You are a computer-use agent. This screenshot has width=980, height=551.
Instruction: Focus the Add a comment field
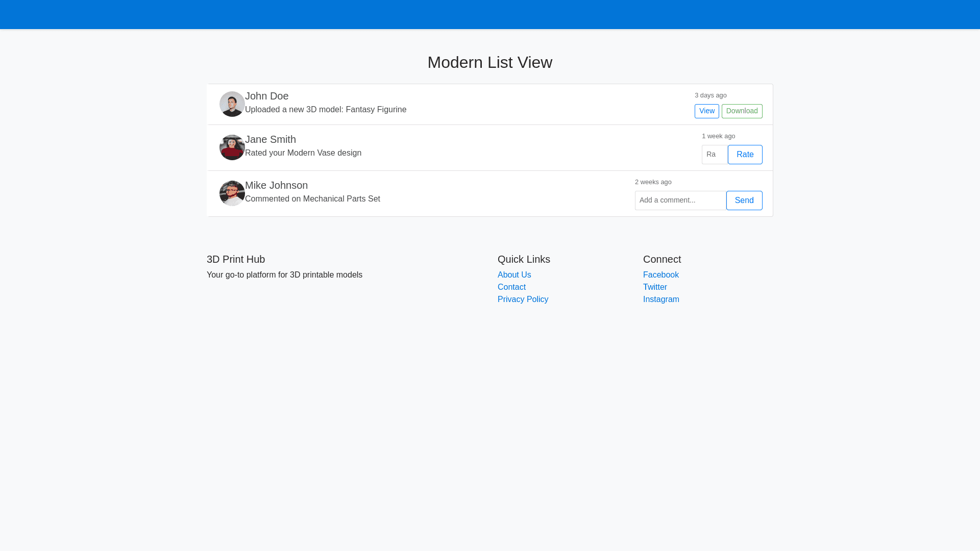click(680, 201)
